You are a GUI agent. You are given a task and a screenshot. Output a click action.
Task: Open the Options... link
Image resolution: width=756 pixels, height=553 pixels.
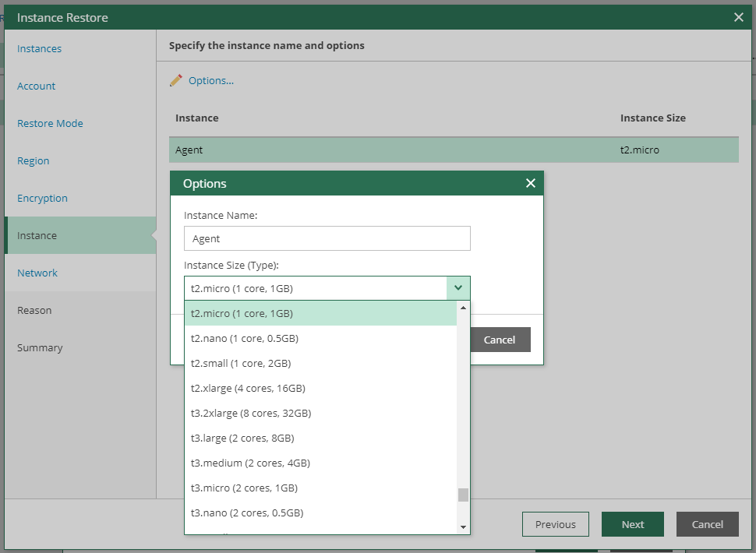[x=211, y=80]
